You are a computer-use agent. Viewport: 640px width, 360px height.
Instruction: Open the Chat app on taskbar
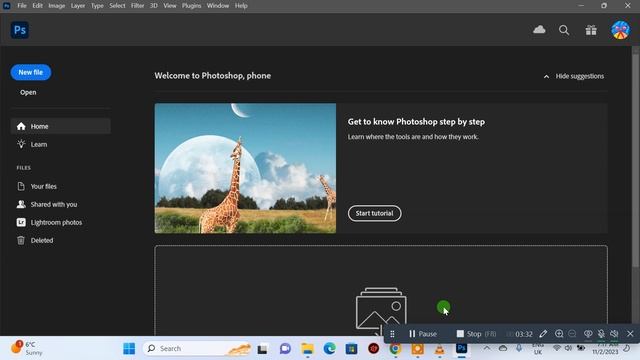285,349
